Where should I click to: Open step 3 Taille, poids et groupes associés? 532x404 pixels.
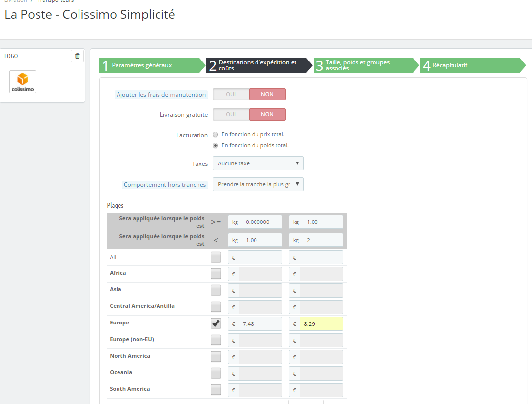[x=365, y=65]
